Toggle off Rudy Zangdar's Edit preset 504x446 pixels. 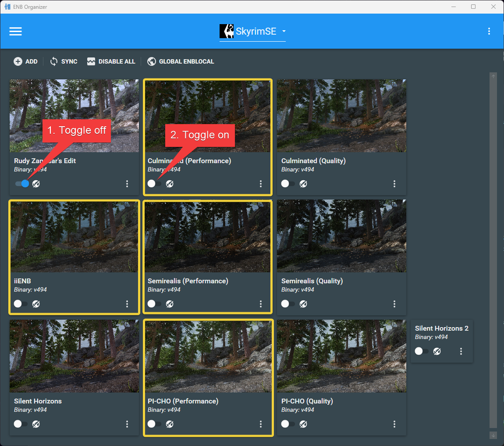point(21,184)
